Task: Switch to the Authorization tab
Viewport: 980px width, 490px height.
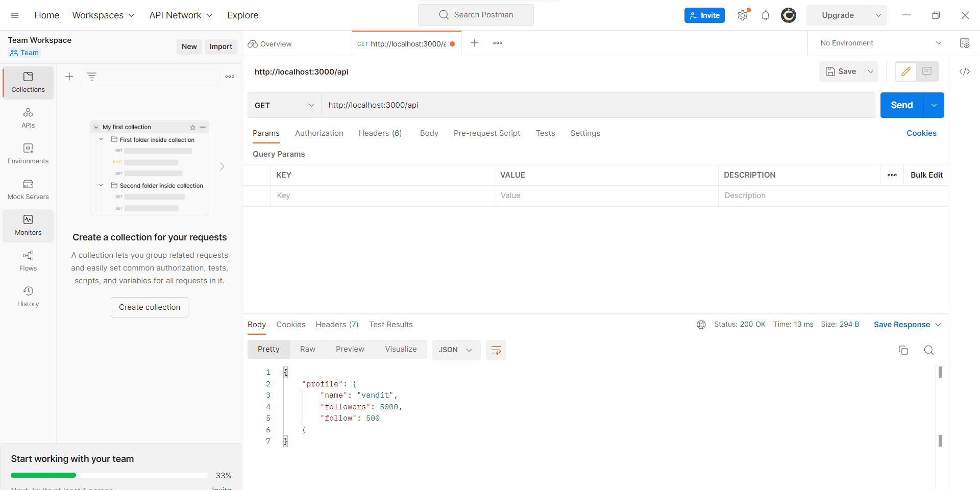Action: tap(319, 133)
